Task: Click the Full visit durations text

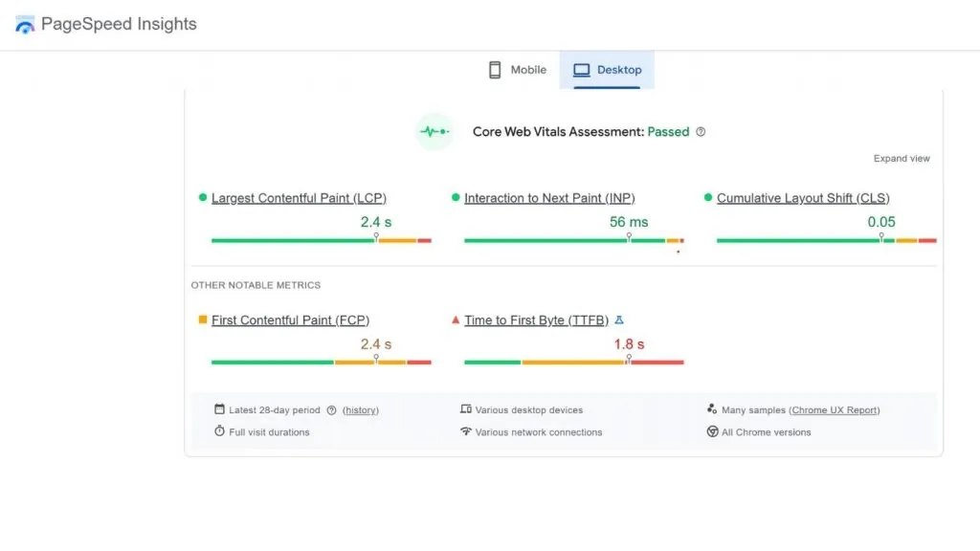Action: pos(269,432)
